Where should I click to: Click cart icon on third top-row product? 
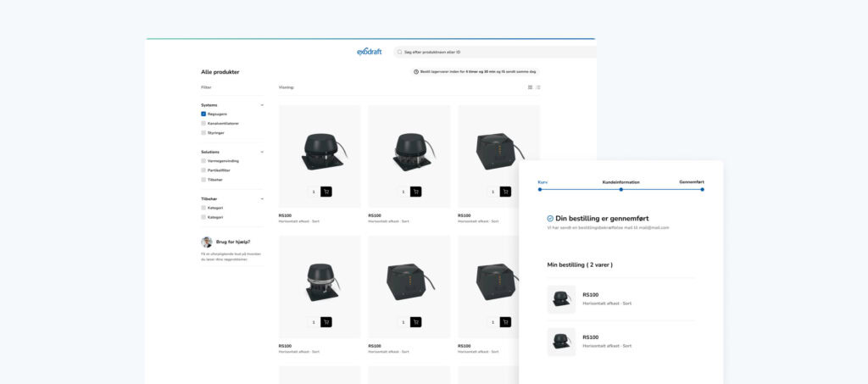pyautogui.click(x=506, y=192)
